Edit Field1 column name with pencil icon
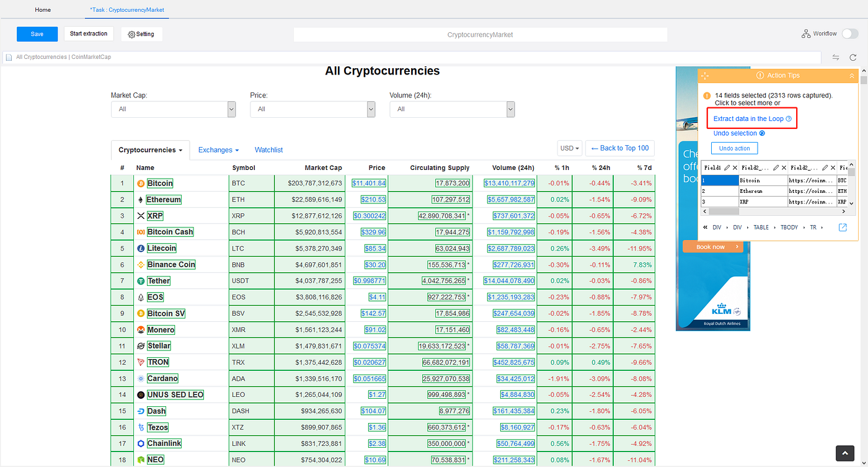 click(727, 167)
